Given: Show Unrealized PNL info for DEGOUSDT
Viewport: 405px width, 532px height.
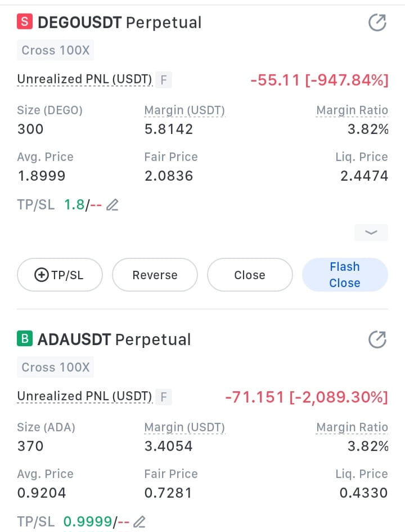Looking at the screenshot, I should tap(84, 79).
